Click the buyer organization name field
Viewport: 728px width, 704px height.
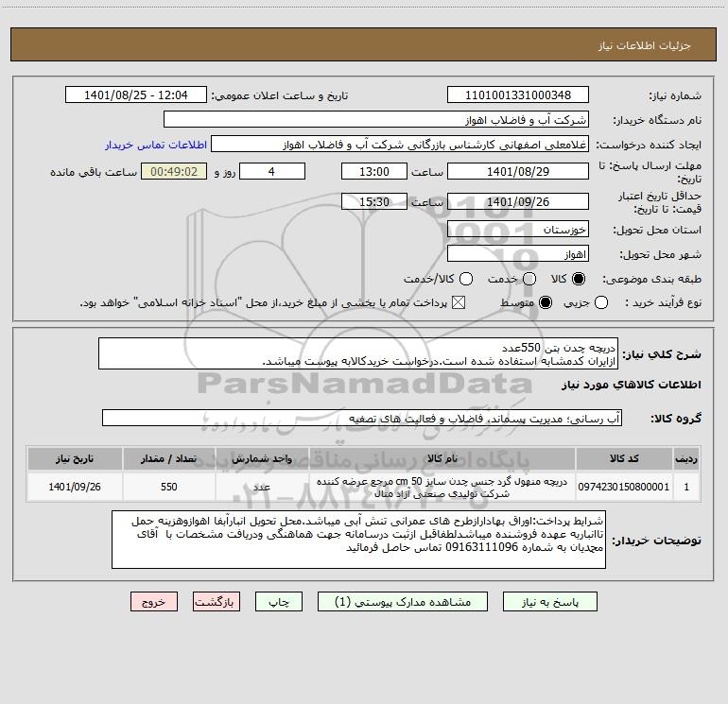pos(376,120)
